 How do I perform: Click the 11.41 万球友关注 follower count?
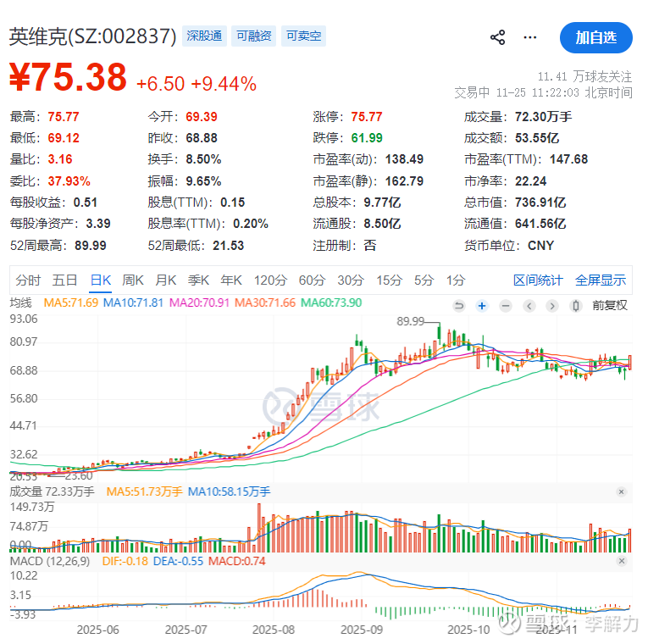pyautogui.click(x=584, y=76)
